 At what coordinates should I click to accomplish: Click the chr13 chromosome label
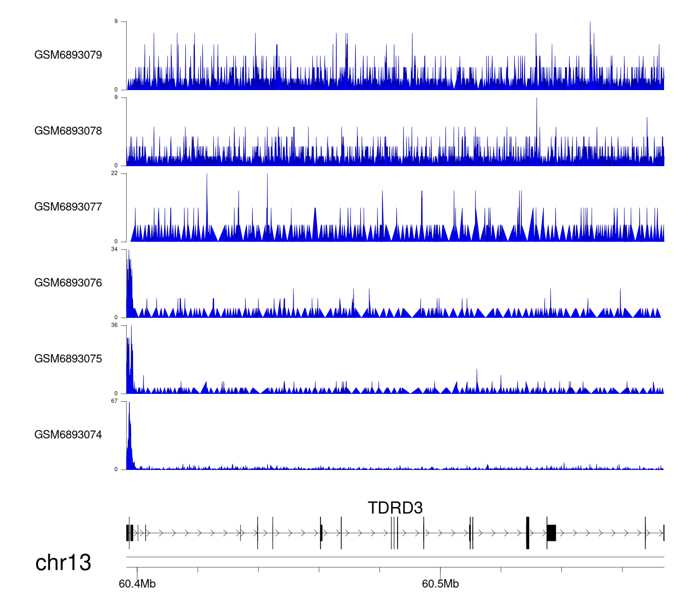[x=63, y=563]
